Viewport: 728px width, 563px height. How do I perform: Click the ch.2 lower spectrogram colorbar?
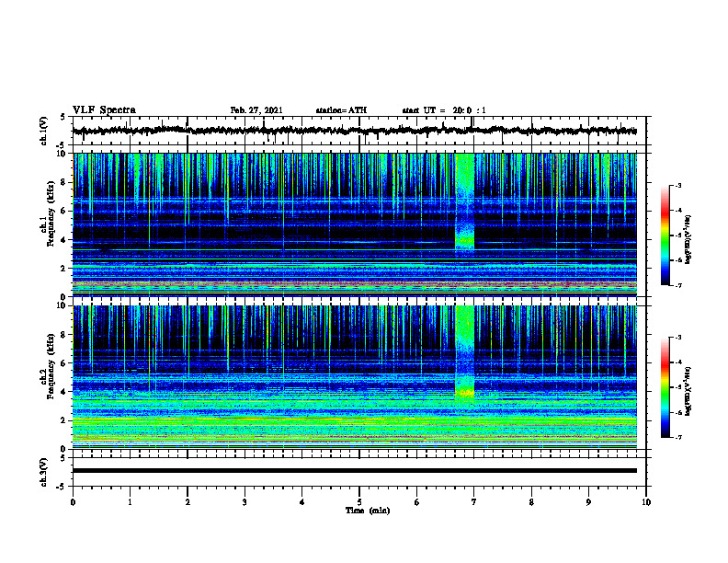(665, 387)
